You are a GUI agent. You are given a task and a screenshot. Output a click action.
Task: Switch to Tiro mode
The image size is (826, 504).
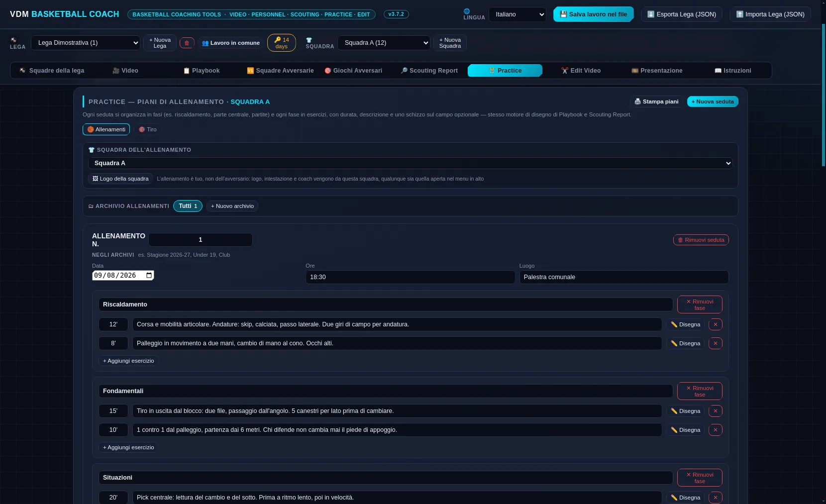147,129
